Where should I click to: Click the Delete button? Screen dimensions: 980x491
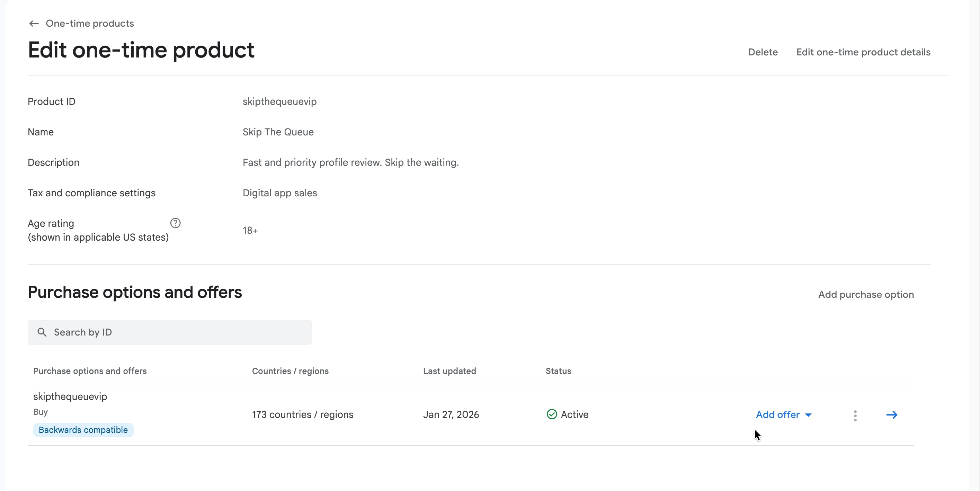(x=763, y=52)
